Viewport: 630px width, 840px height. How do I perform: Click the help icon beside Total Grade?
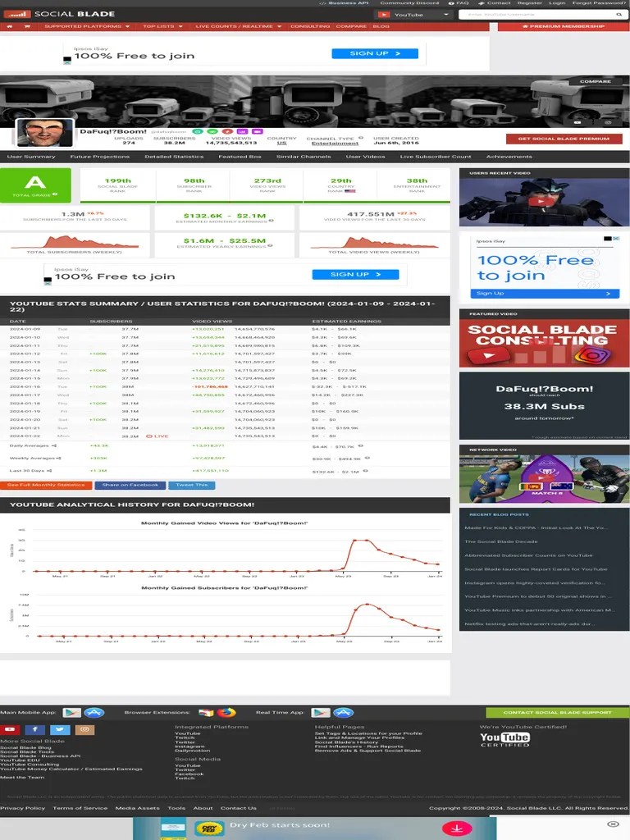pos(55,194)
